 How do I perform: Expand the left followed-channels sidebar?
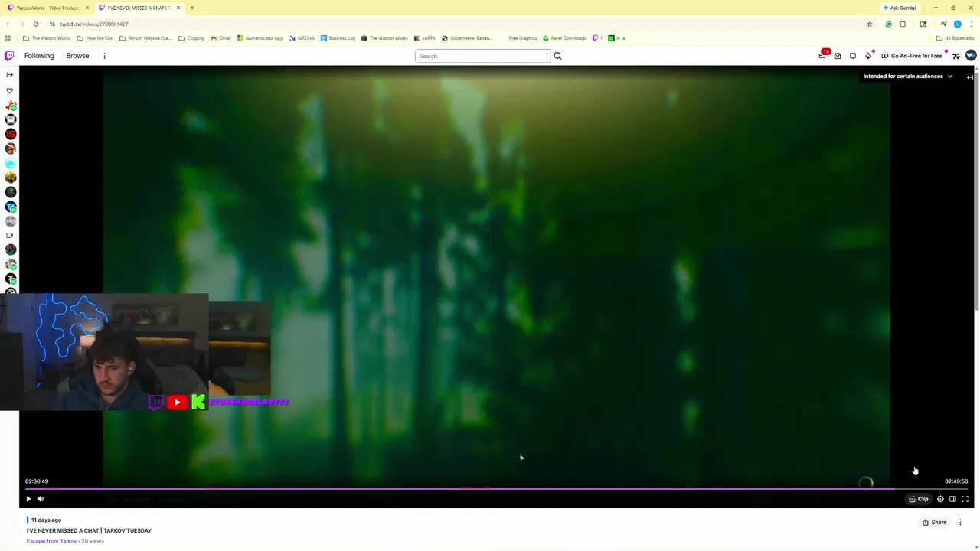9,74
